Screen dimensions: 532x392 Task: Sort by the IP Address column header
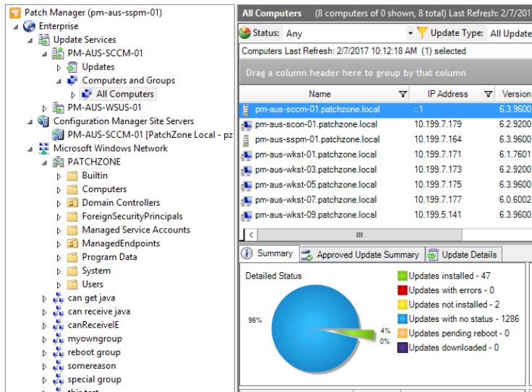(x=447, y=94)
